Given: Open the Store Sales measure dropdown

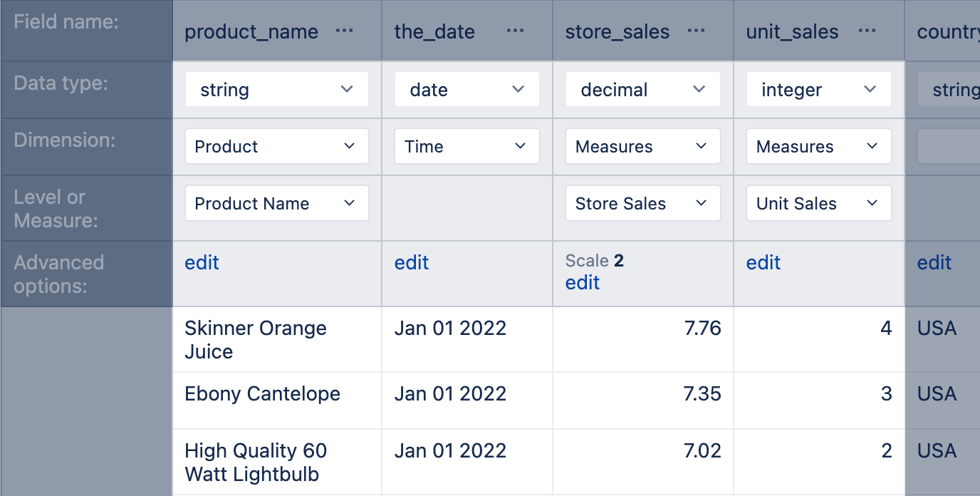Looking at the screenshot, I should (642, 203).
